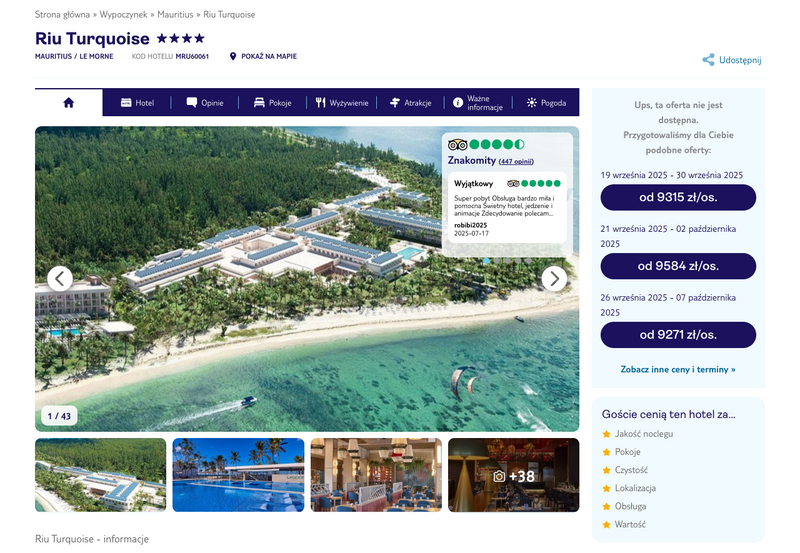Show previous photo with left arrow

pos(60,279)
